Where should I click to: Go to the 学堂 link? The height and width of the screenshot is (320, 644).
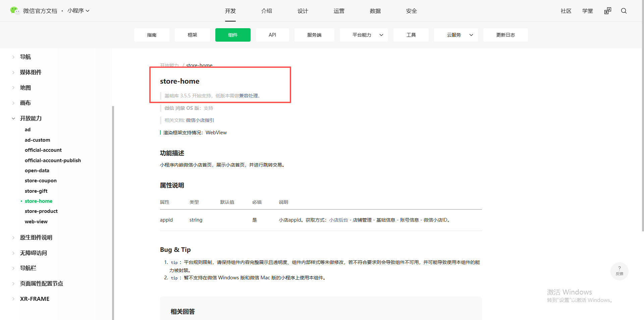[x=588, y=11]
